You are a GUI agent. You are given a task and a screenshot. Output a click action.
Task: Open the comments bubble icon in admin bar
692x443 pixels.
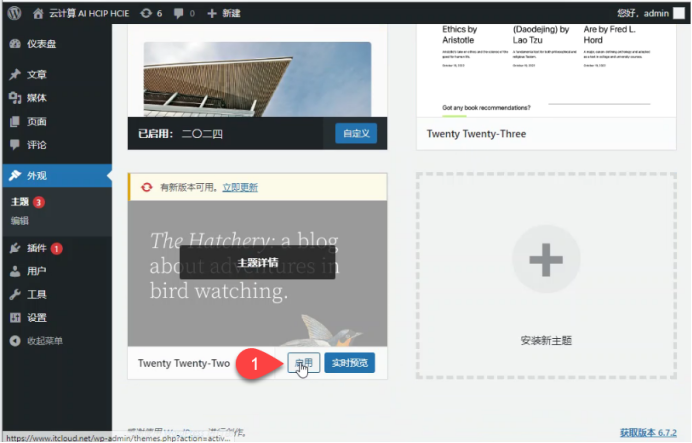184,13
